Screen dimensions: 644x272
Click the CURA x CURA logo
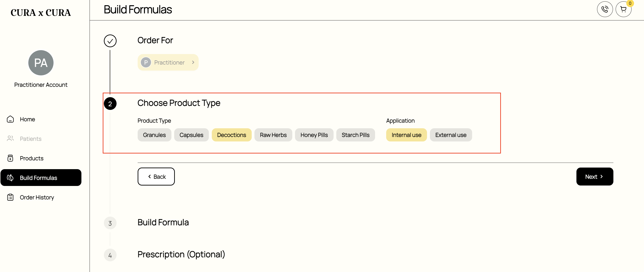pos(41,12)
